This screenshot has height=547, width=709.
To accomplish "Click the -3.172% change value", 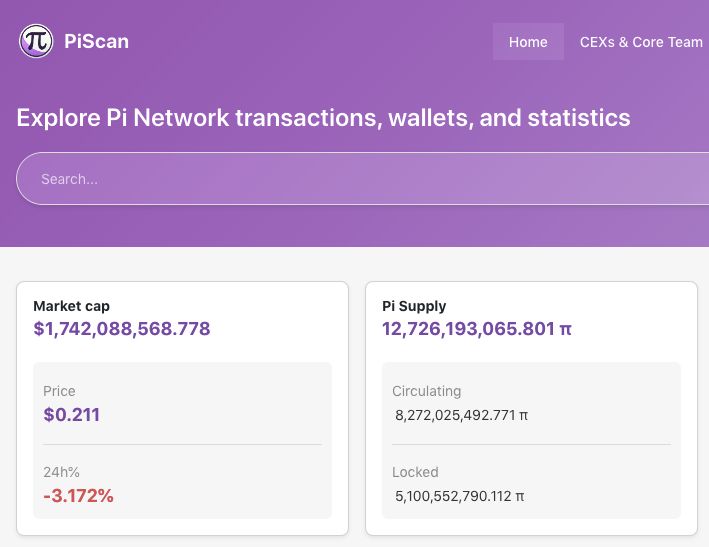I will 78,495.
